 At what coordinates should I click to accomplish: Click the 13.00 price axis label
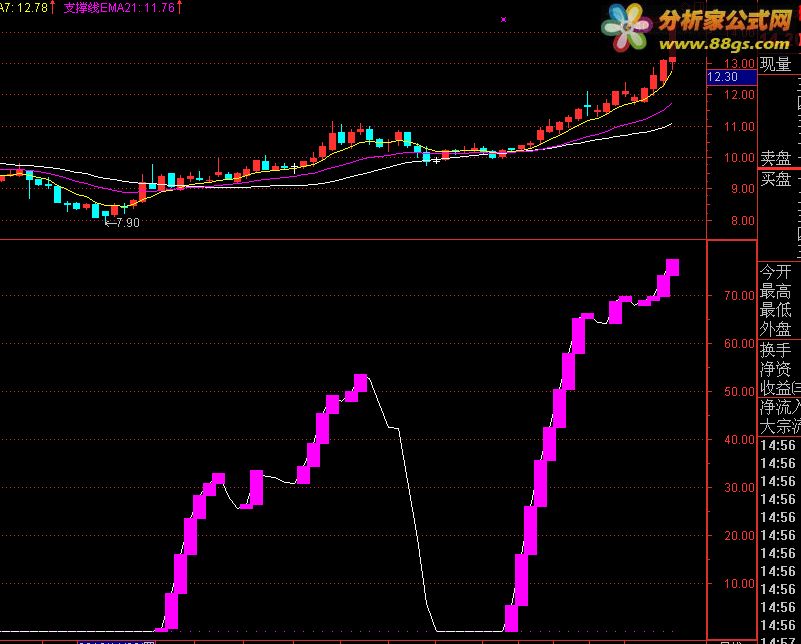pyautogui.click(x=739, y=63)
